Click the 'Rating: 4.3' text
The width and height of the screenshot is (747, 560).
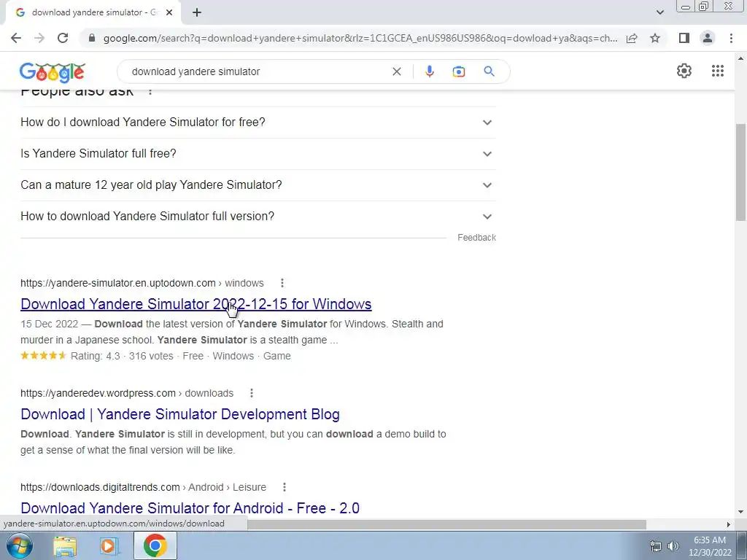click(96, 356)
